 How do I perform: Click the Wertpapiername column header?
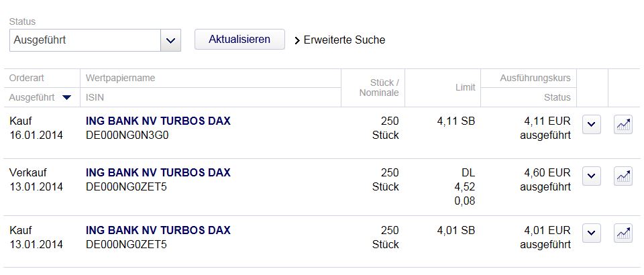[121, 78]
